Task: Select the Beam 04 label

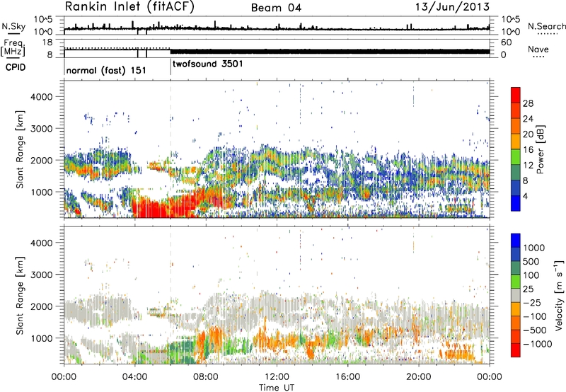Action: click(276, 8)
